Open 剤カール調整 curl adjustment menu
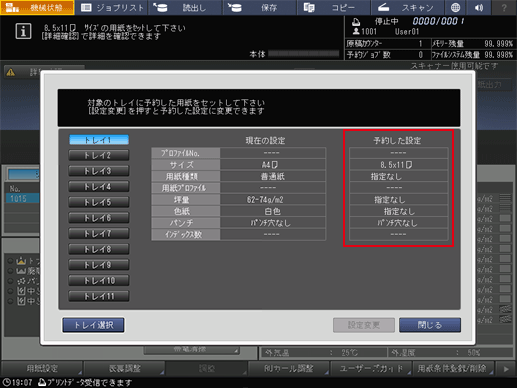 pos(289,368)
